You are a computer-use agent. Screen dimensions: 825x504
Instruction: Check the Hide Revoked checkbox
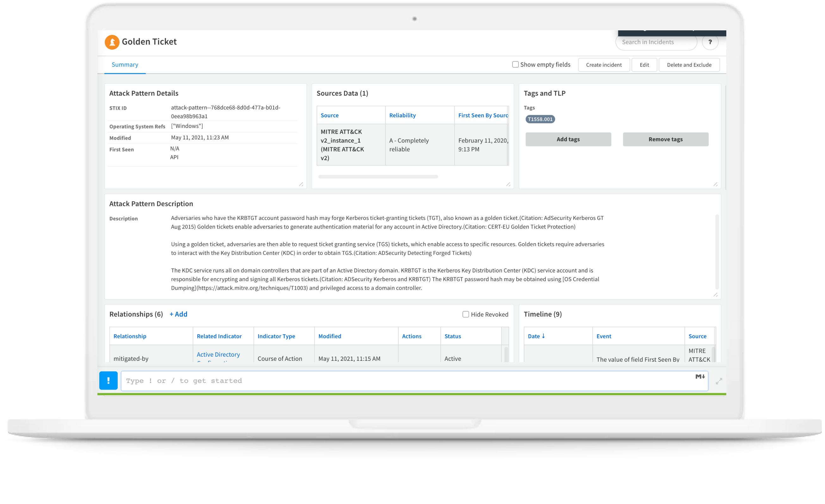pyautogui.click(x=465, y=314)
